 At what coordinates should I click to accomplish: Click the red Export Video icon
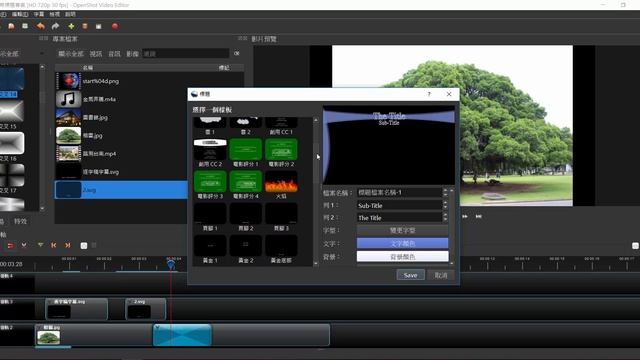coord(115,26)
